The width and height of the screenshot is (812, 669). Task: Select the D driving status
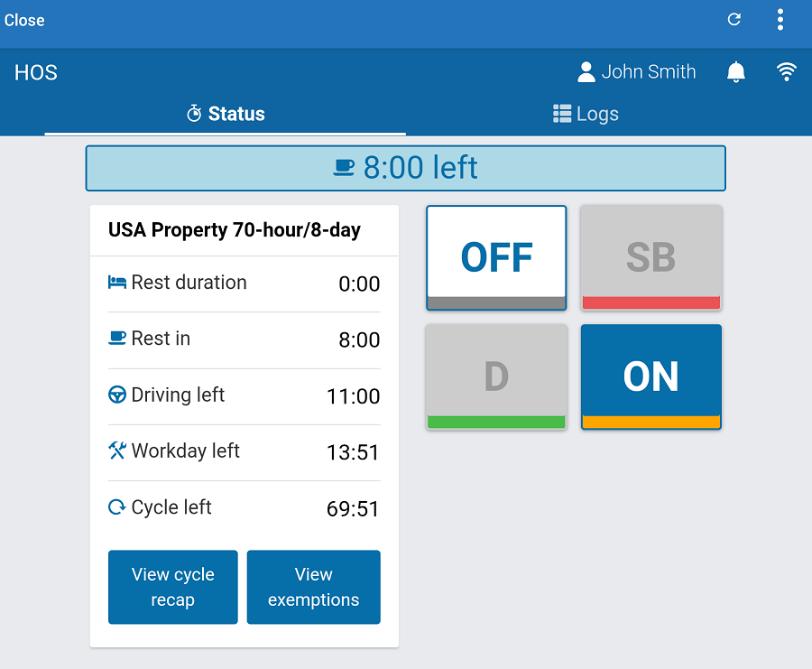(496, 376)
